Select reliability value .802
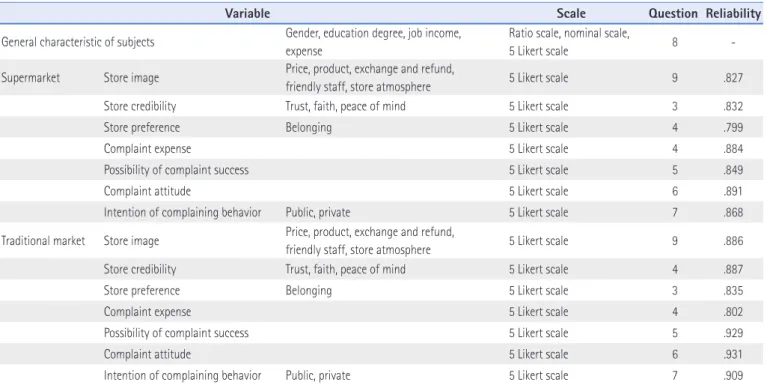Image resolution: width=767 pixels, height=385 pixels. click(x=733, y=312)
